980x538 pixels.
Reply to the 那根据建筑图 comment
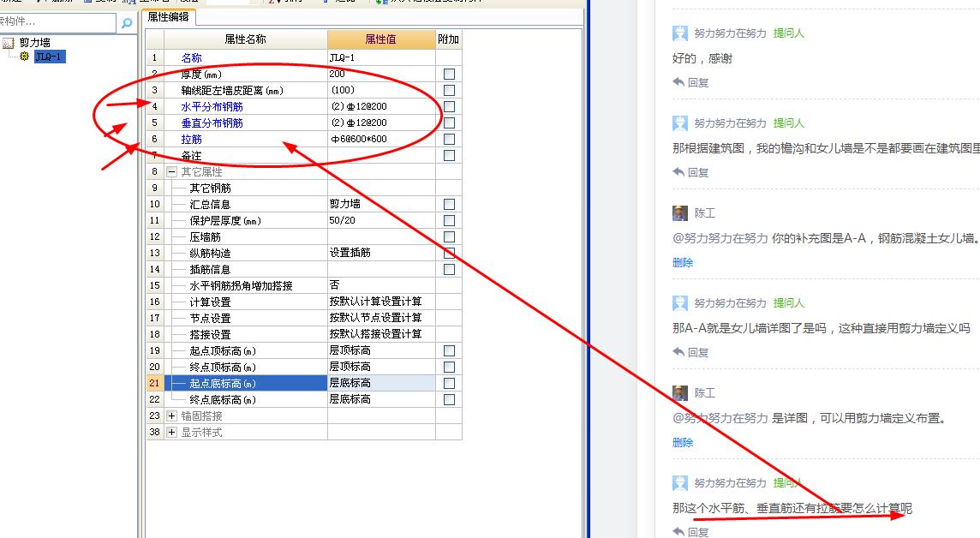pyautogui.click(x=690, y=172)
